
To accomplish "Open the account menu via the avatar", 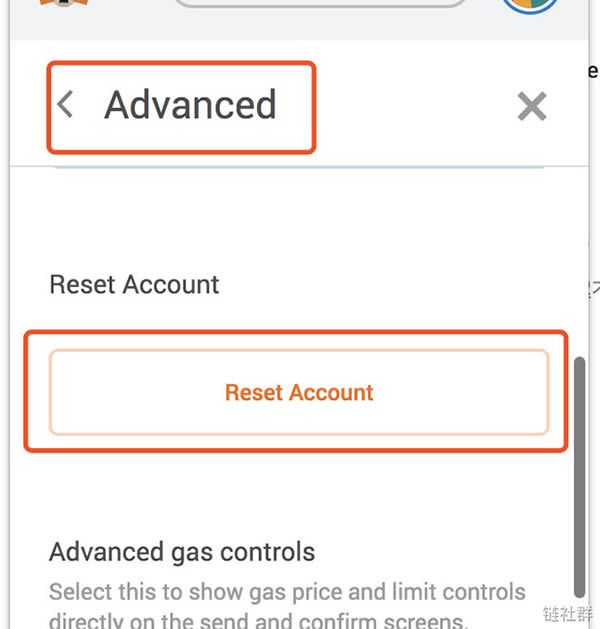I will pos(529,6).
